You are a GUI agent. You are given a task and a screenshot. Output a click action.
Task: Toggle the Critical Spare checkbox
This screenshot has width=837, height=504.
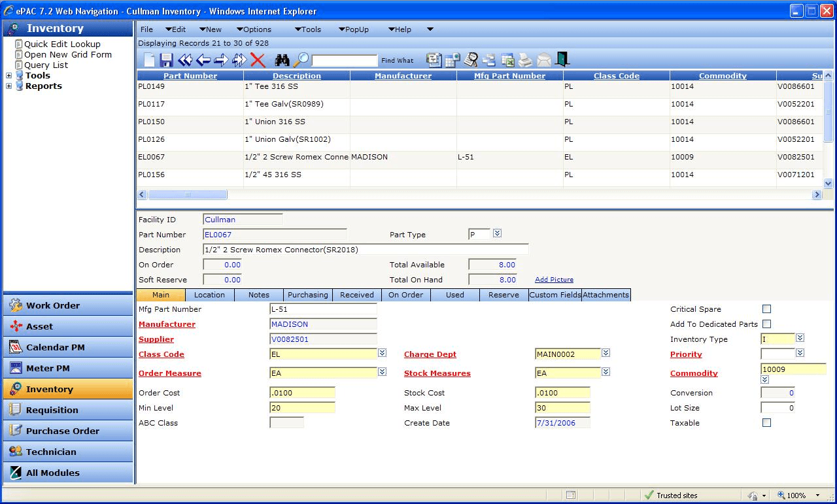(767, 309)
